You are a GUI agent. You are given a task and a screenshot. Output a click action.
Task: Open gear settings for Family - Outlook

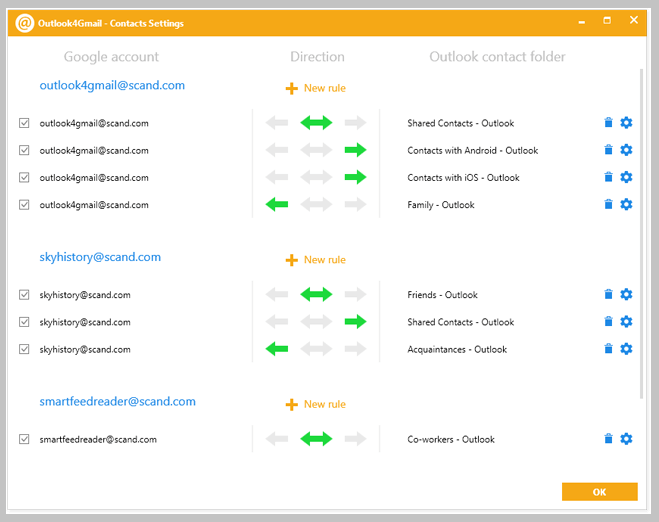[626, 204]
